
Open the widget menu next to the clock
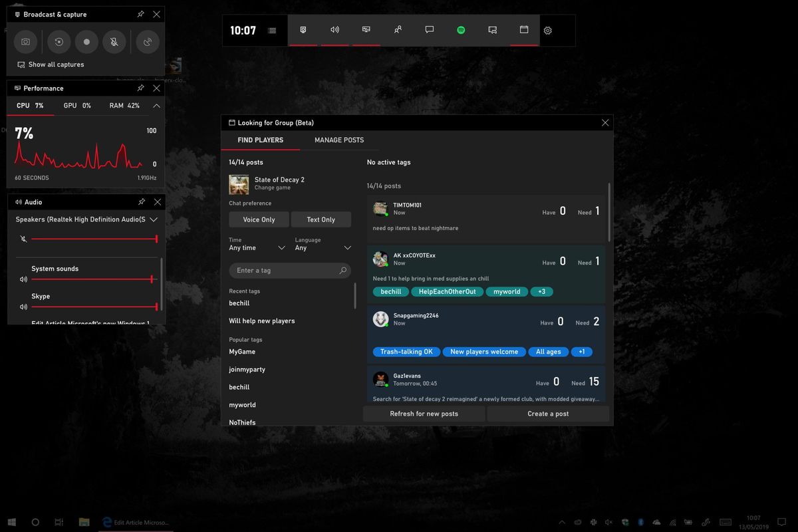tap(271, 30)
